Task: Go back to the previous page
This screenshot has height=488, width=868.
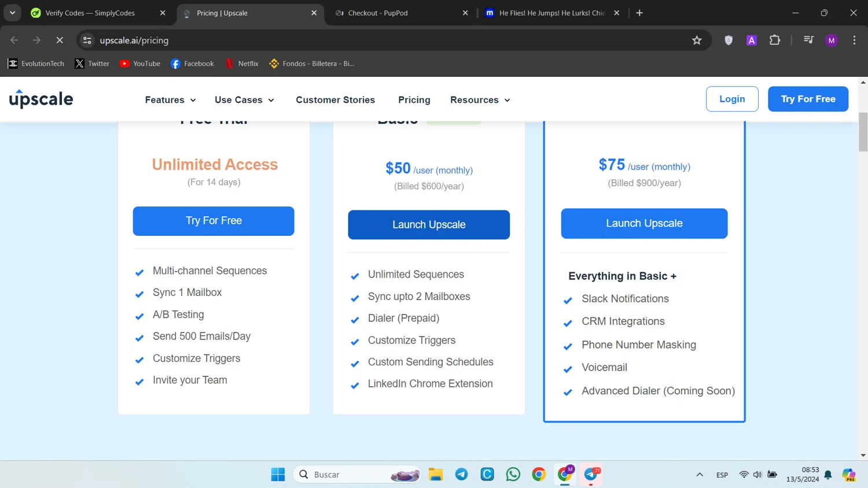Action: point(14,40)
